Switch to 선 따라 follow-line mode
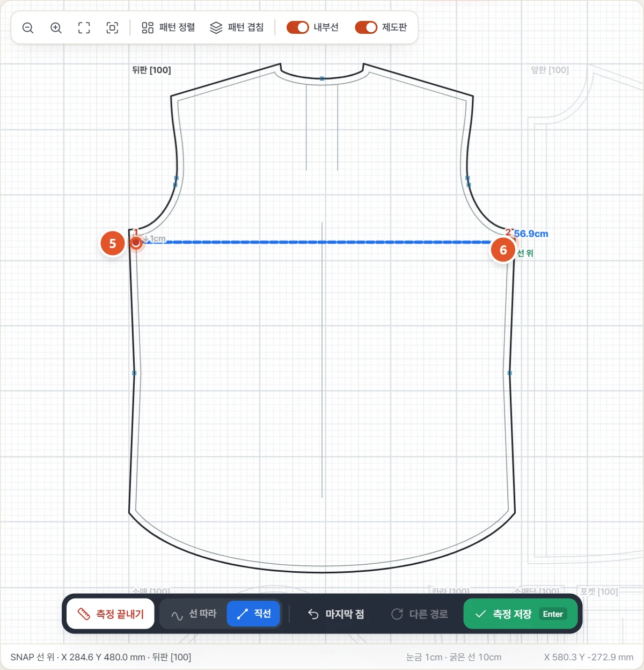Image resolution: width=644 pixels, height=670 pixels. pyautogui.click(x=194, y=614)
